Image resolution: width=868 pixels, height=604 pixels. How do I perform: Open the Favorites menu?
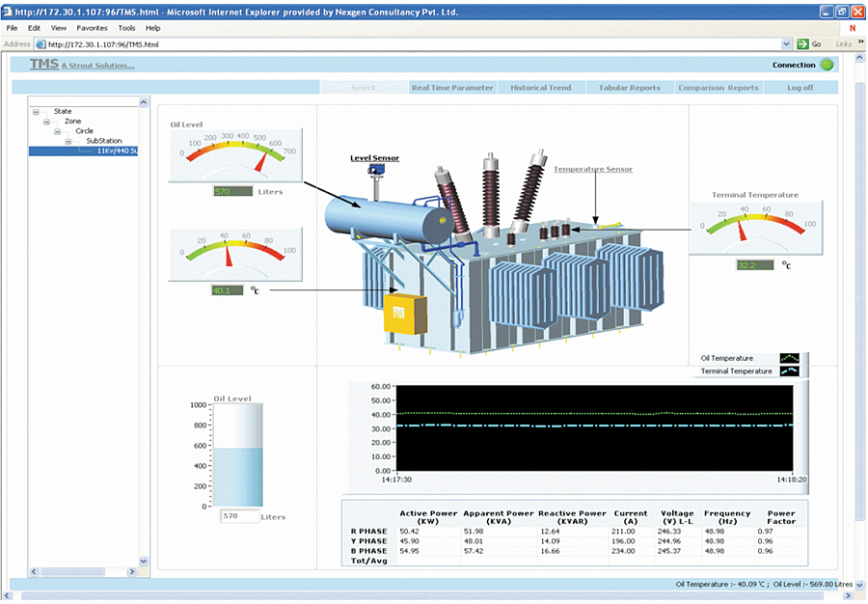(x=92, y=28)
